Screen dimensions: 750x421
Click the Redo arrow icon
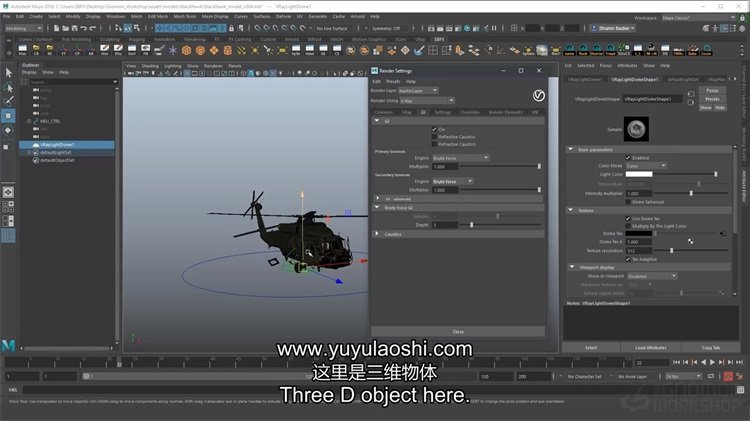tap(93, 28)
